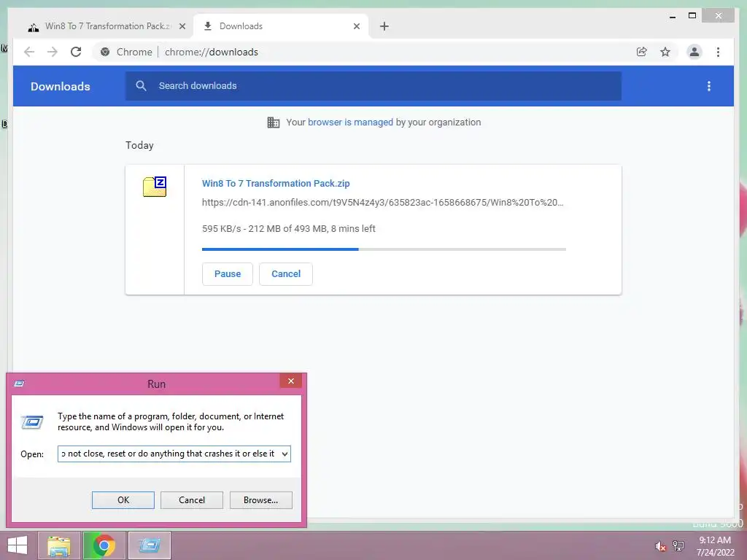Click Browse... in the Run dialog

click(260, 500)
